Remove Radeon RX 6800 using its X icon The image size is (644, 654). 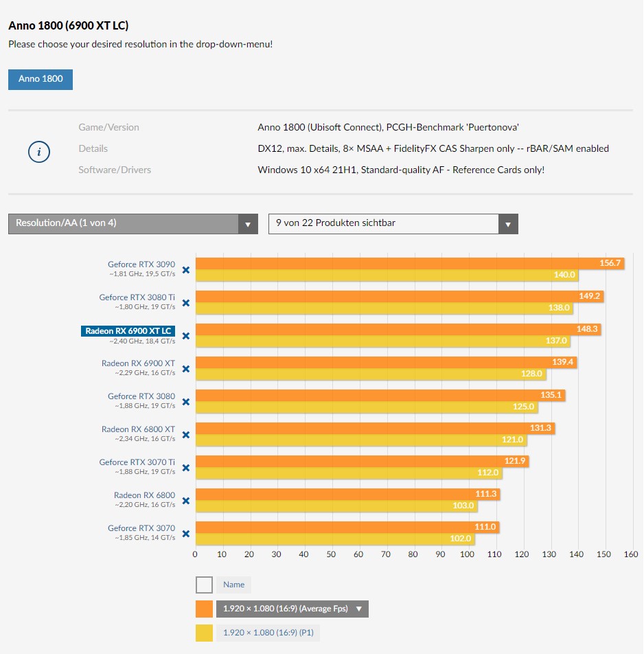tap(185, 501)
